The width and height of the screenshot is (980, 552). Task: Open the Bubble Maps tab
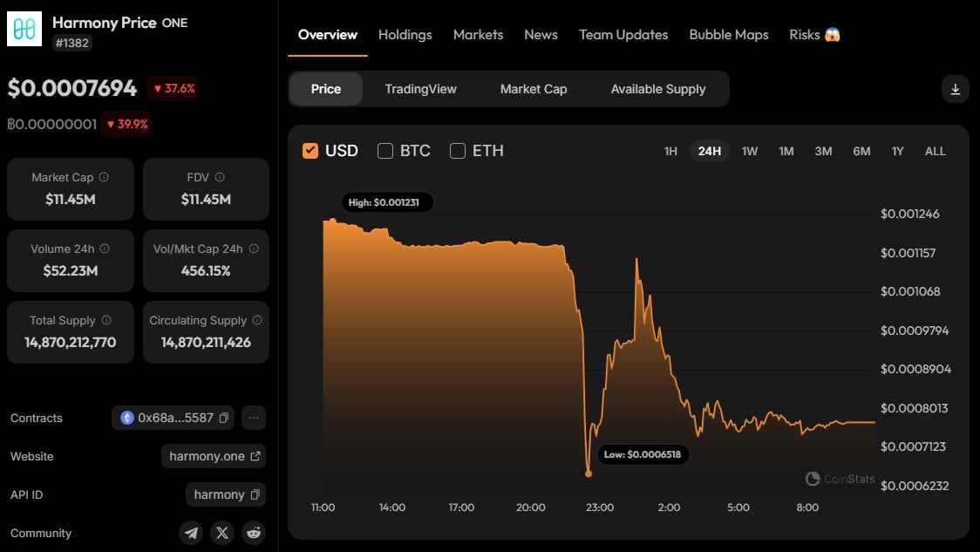pos(729,35)
